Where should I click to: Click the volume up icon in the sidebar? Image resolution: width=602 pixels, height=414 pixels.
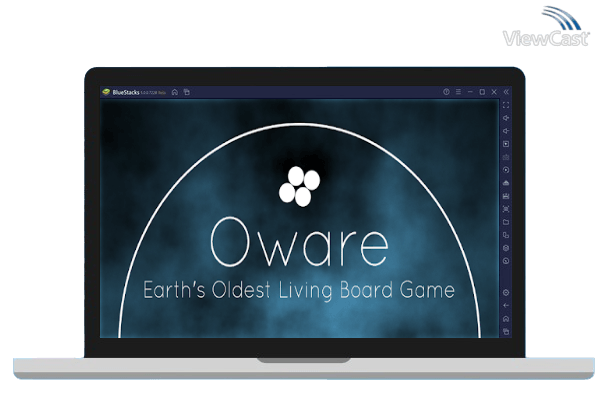click(x=506, y=118)
